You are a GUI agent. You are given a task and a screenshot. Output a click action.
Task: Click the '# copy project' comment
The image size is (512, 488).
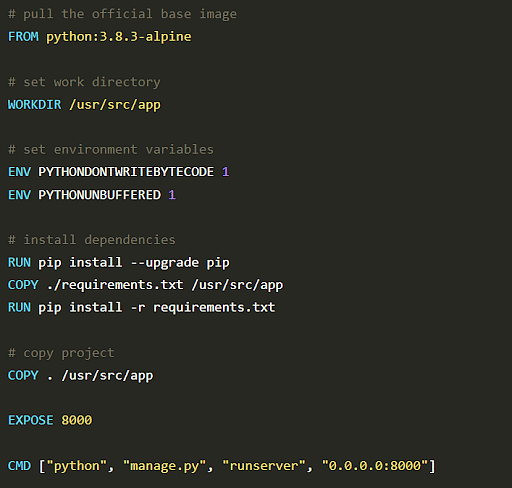pyautogui.click(x=61, y=353)
